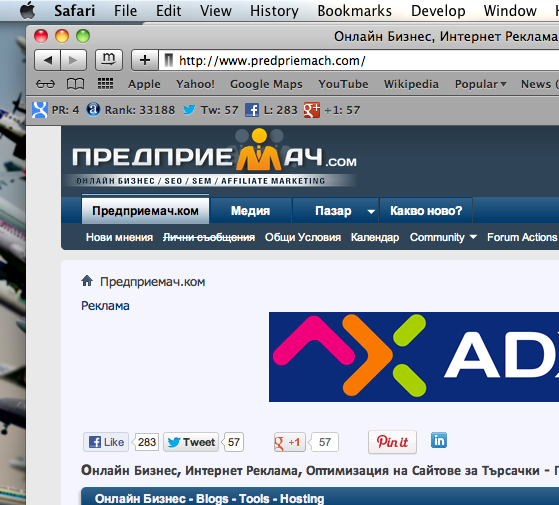Click the Rank: 33188 text
559x505 pixels.
[140, 110]
